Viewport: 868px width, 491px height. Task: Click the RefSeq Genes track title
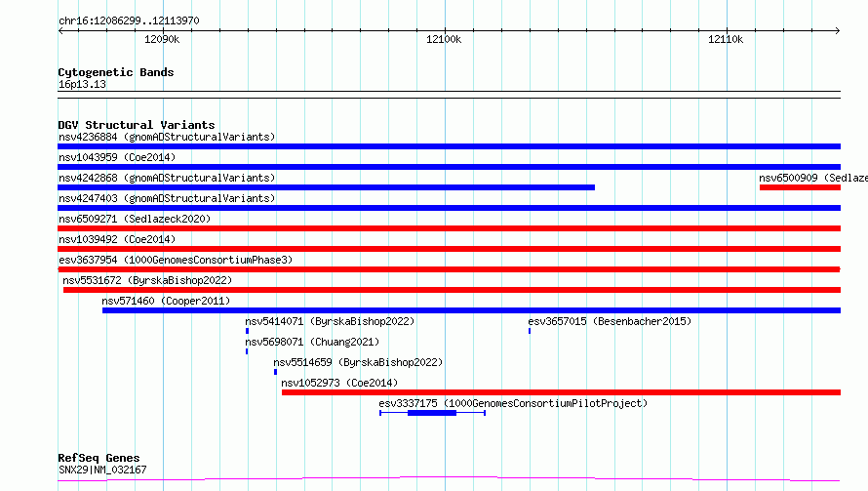pos(99,459)
